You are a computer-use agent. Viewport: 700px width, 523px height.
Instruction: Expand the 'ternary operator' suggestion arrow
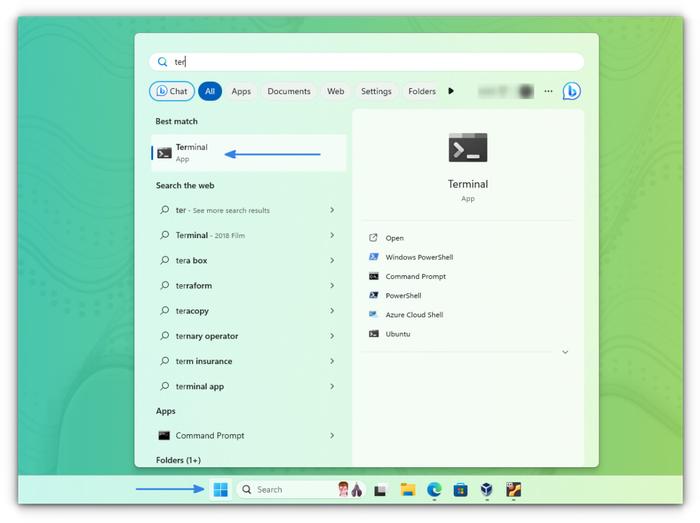click(x=332, y=336)
